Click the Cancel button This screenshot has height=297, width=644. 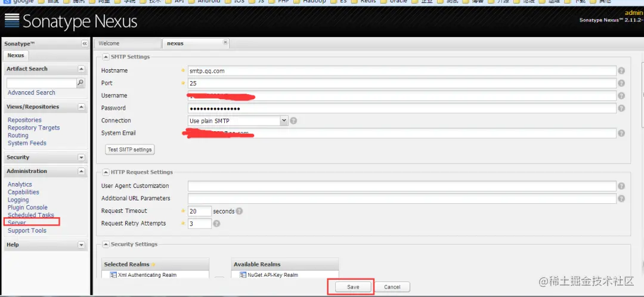tap(392, 287)
